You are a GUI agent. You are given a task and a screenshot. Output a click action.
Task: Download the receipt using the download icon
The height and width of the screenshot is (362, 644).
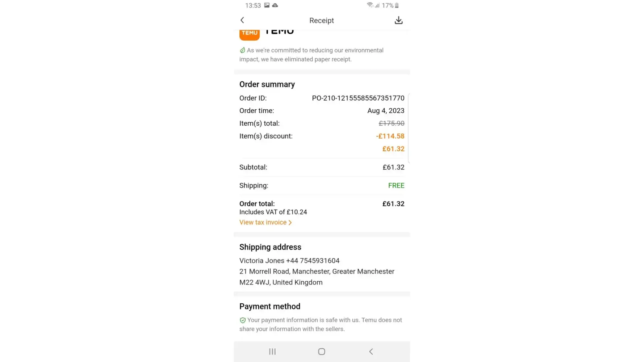pos(398,20)
